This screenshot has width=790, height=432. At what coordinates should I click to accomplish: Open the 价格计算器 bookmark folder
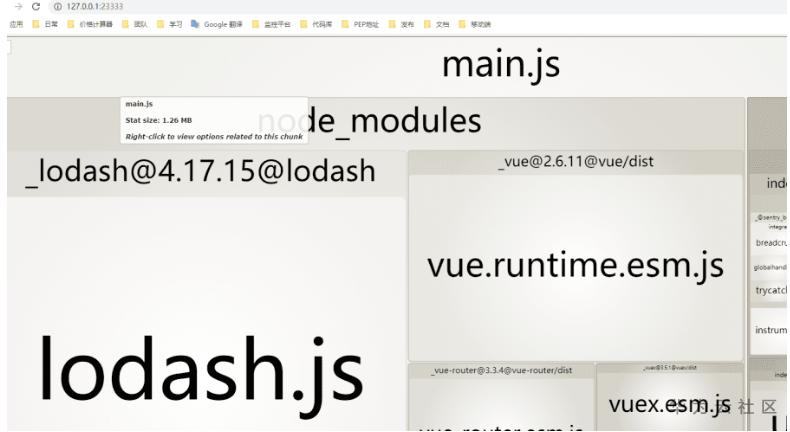[x=90, y=24]
